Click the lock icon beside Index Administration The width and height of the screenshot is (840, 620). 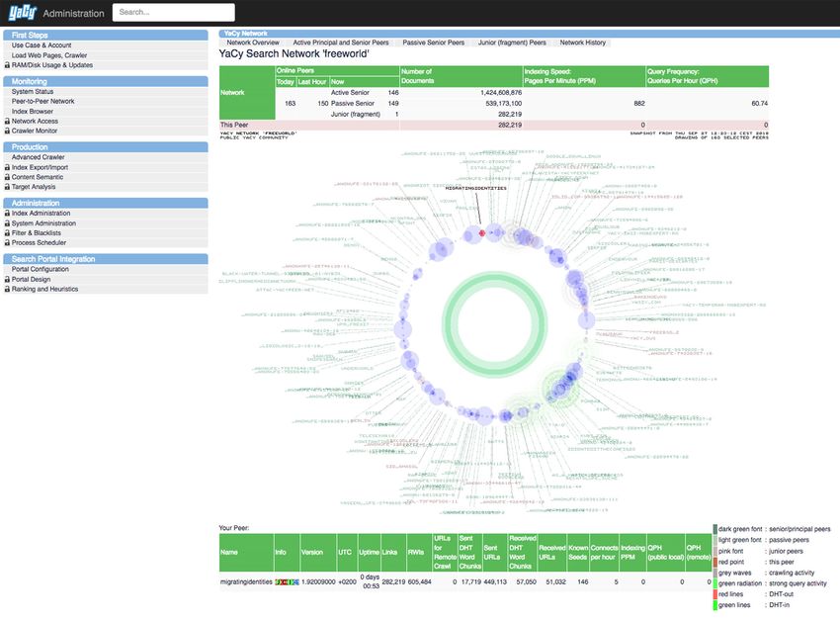(7, 214)
